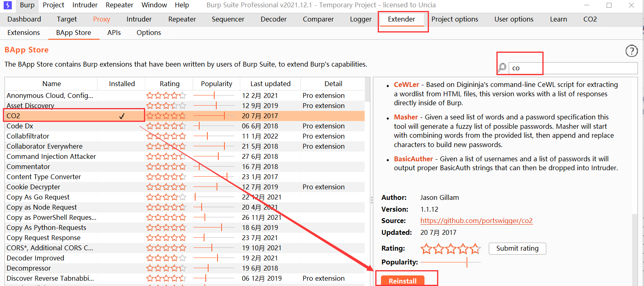
Task: Select the Decoder Improved extension
Action: click(185, 258)
